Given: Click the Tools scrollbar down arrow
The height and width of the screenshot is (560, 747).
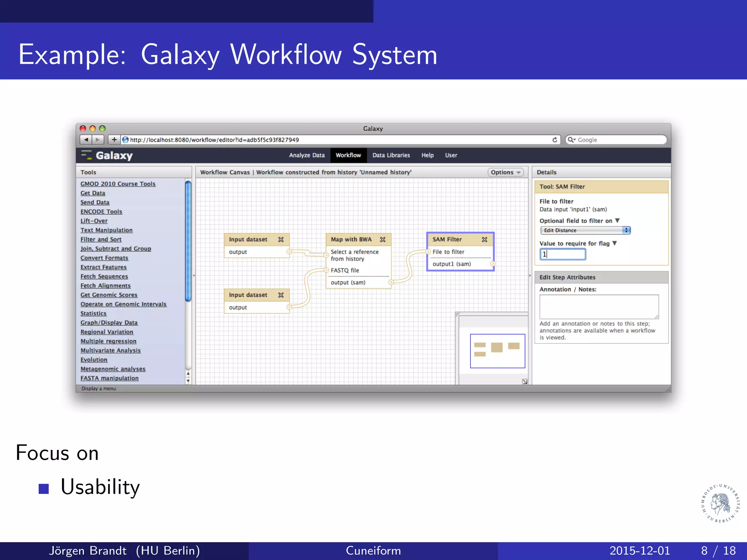Looking at the screenshot, I should click(x=188, y=381).
